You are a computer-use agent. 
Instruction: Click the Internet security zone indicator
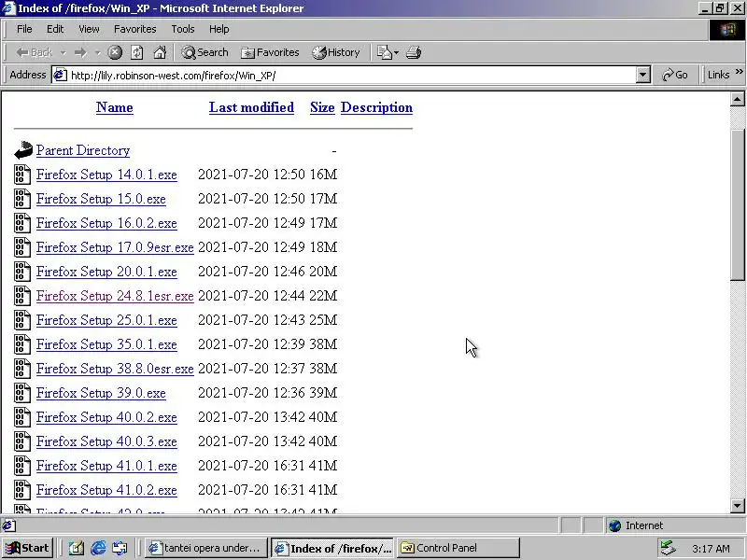pyautogui.click(x=636, y=525)
